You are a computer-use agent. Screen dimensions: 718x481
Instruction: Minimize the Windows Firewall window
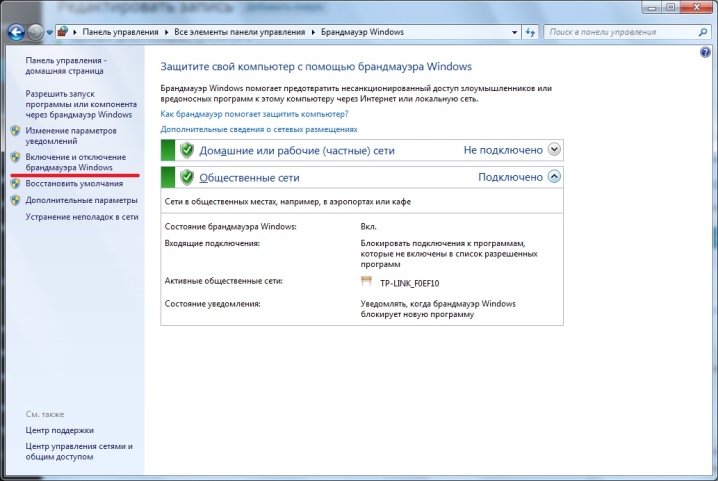click(x=652, y=7)
